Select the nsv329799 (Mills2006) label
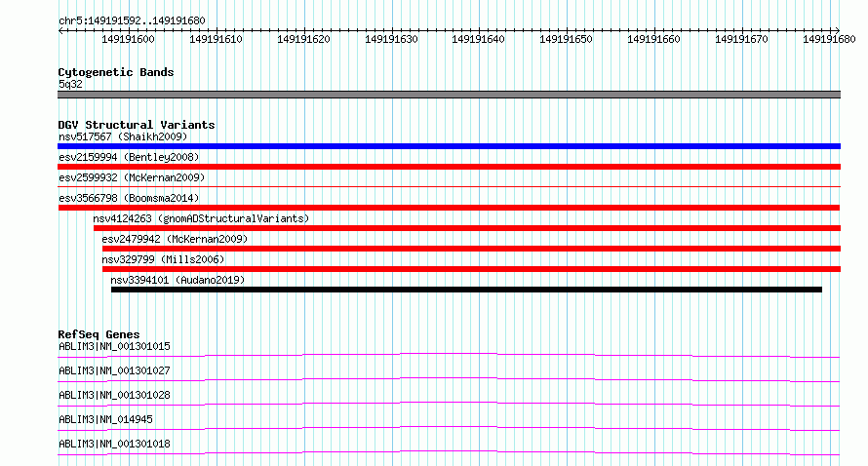This screenshot has width=868, height=466. coord(163,259)
